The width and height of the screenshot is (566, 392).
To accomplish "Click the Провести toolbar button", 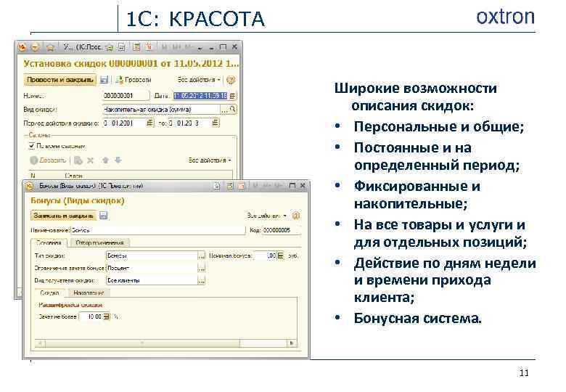I will [x=134, y=80].
